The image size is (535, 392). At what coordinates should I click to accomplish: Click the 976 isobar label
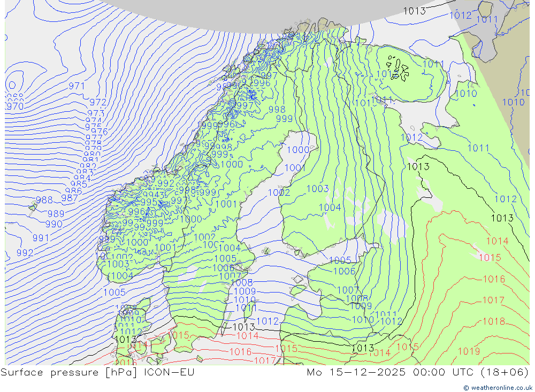[100, 132]
